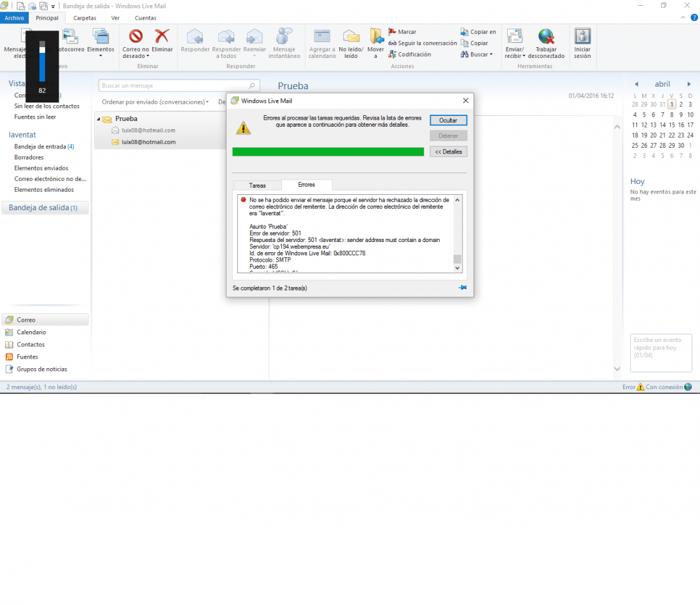This screenshot has width=700, height=605.
Task: Click the Detener button
Action: [448, 136]
